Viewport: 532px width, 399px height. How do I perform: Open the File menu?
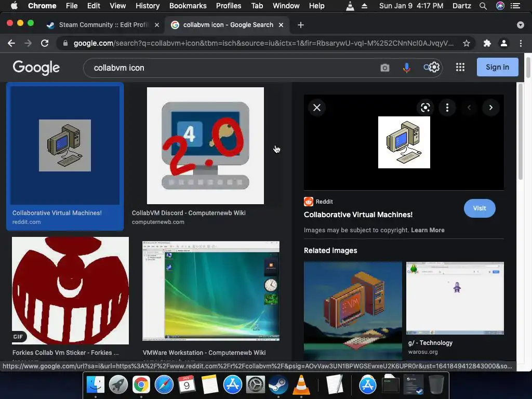[72, 6]
